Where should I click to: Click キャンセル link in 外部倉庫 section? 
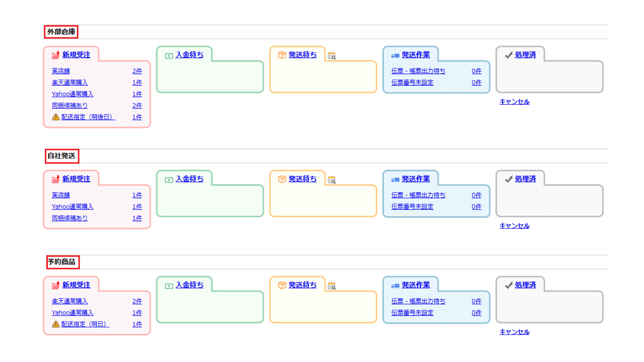click(514, 102)
